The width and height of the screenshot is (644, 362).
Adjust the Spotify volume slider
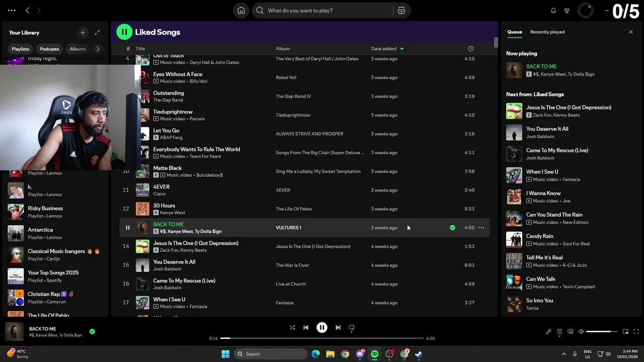tap(602, 332)
